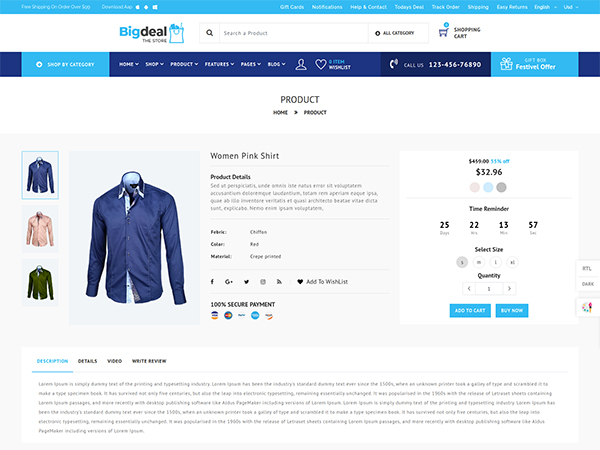Viewport: 600px width, 450px height.
Task: Select the green shirt thumbnail
Action: tap(40, 282)
